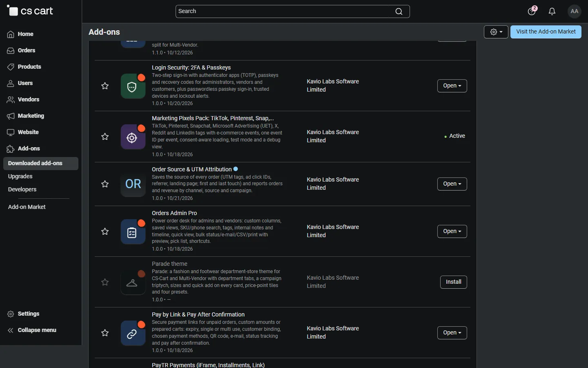This screenshot has height=368, width=588.
Task: Star the Parade theme add-on
Action: (x=105, y=282)
